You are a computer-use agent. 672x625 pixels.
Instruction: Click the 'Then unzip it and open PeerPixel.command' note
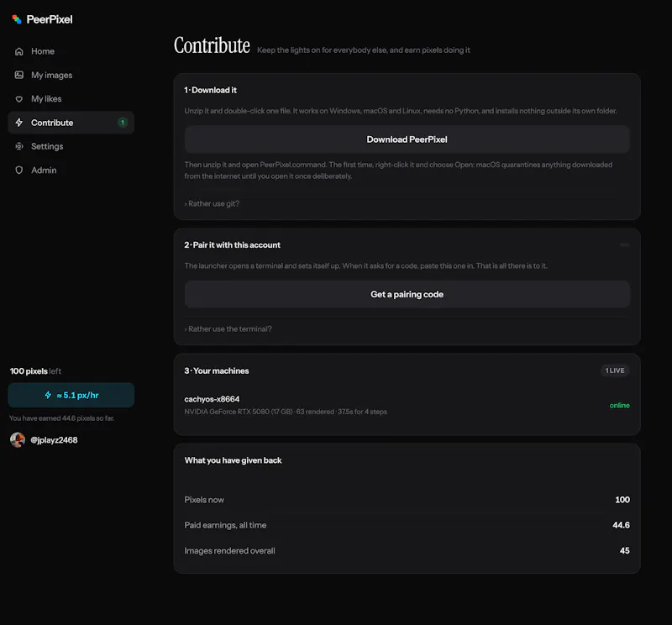pyautogui.click(x=398, y=171)
